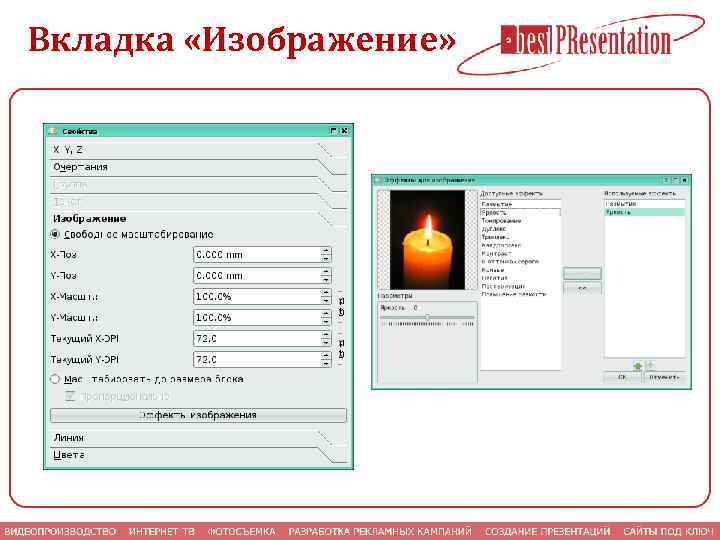This screenshot has width=720, height=540.
Task: Click the Свойства window title icon
Action: click(x=52, y=131)
